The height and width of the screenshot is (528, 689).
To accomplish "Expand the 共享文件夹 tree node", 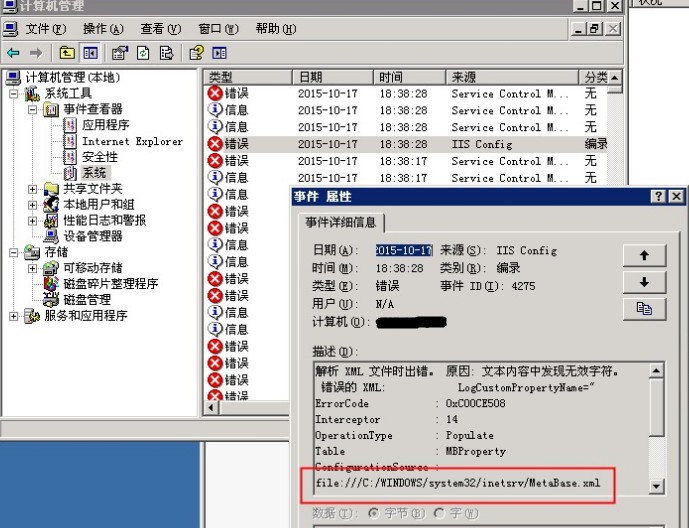I will [32, 189].
